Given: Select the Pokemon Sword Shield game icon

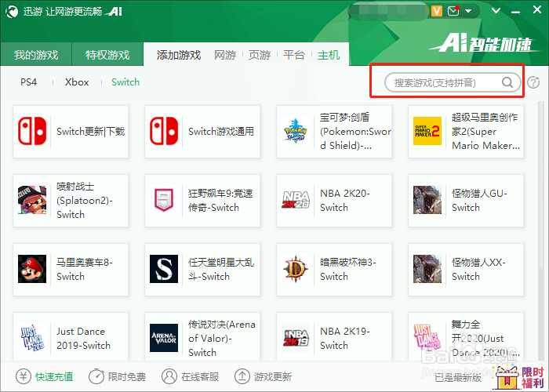Looking at the screenshot, I should coord(296,131).
